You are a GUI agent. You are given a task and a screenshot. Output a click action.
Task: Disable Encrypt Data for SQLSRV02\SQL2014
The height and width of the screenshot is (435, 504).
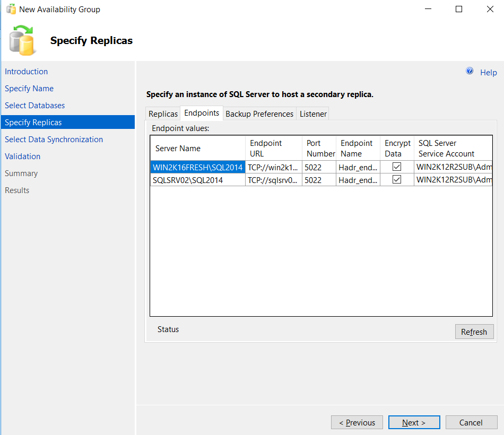point(397,179)
